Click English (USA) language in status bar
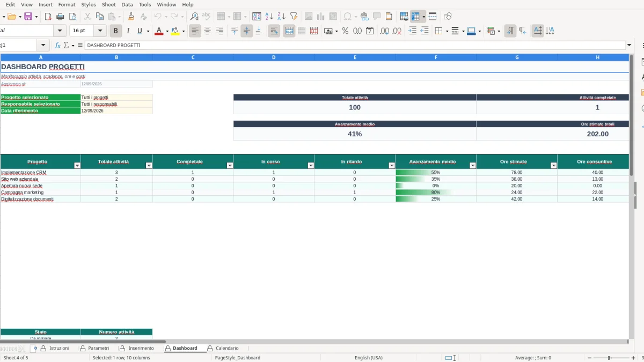This screenshot has height=362, width=644. coord(369,358)
